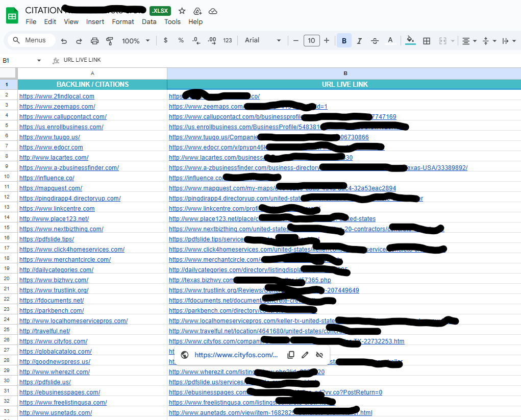Screen dimensions: 521x420
Task: Apply strikethrough formatting
Action: tap(375, 41)
